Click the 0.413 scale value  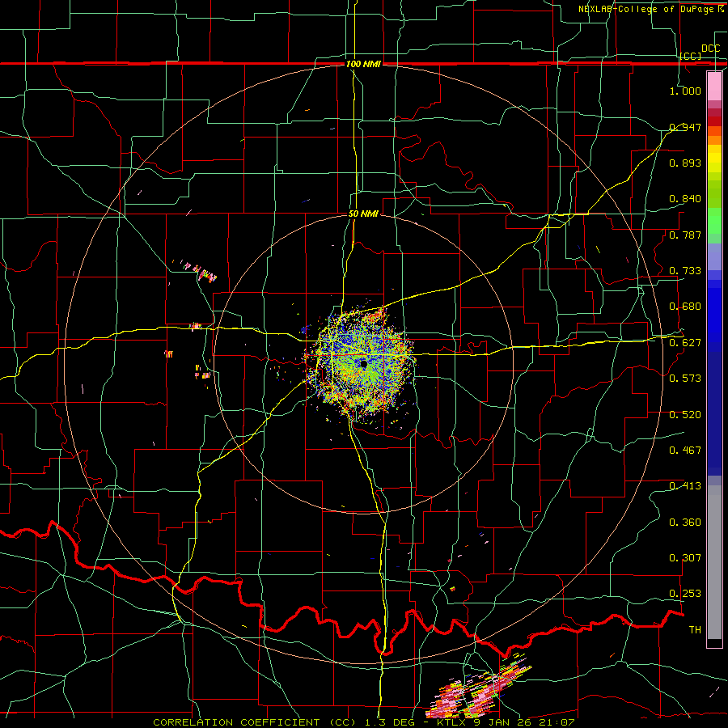(685, 485)
